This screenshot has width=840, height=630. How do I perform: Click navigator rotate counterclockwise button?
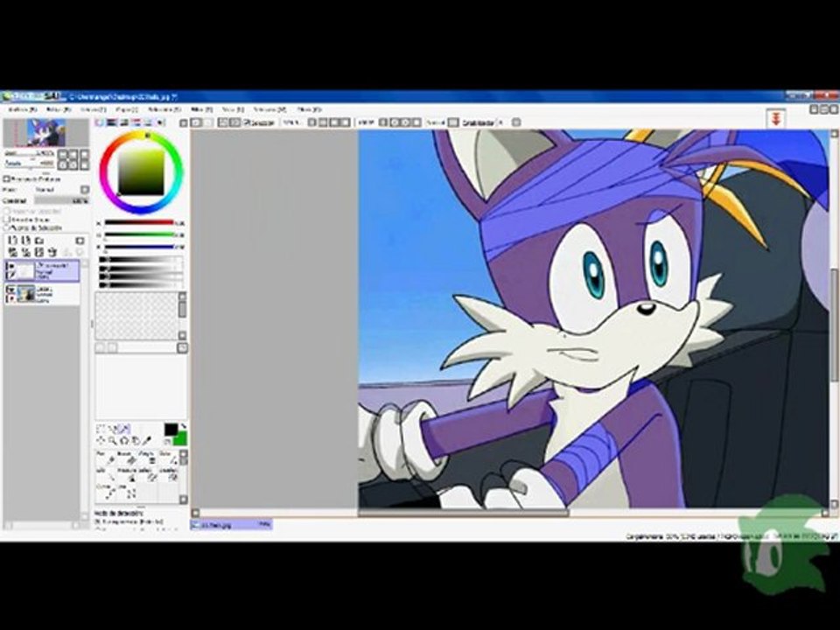[63, 165]
